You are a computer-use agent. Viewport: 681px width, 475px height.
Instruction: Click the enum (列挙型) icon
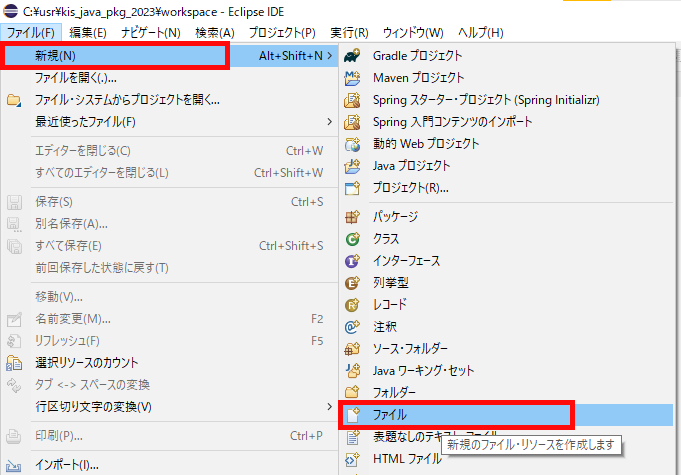coord(352,283)
